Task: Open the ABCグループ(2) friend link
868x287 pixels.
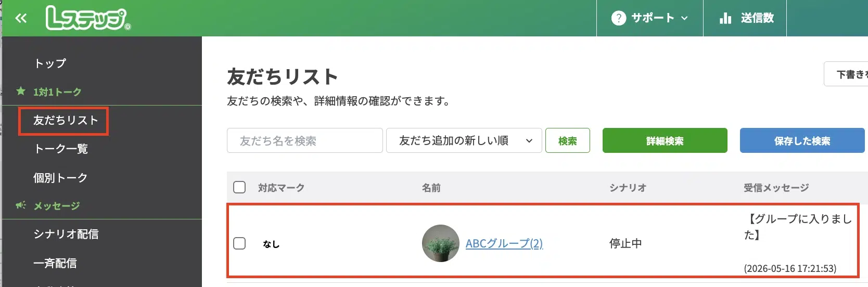Action: pos(504,243)
